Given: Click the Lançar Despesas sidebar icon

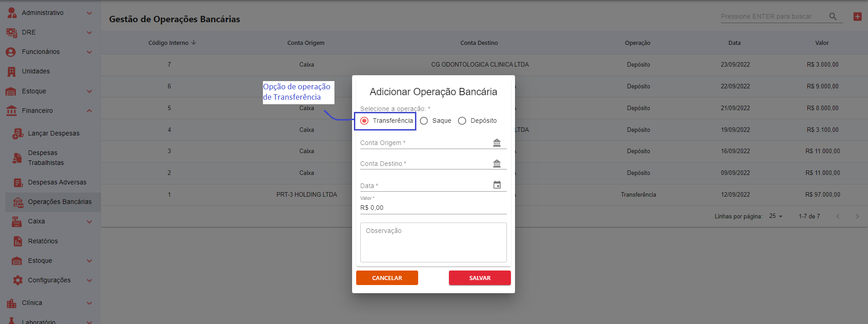Looking at the screenshot, I should [x=18, y=133].
